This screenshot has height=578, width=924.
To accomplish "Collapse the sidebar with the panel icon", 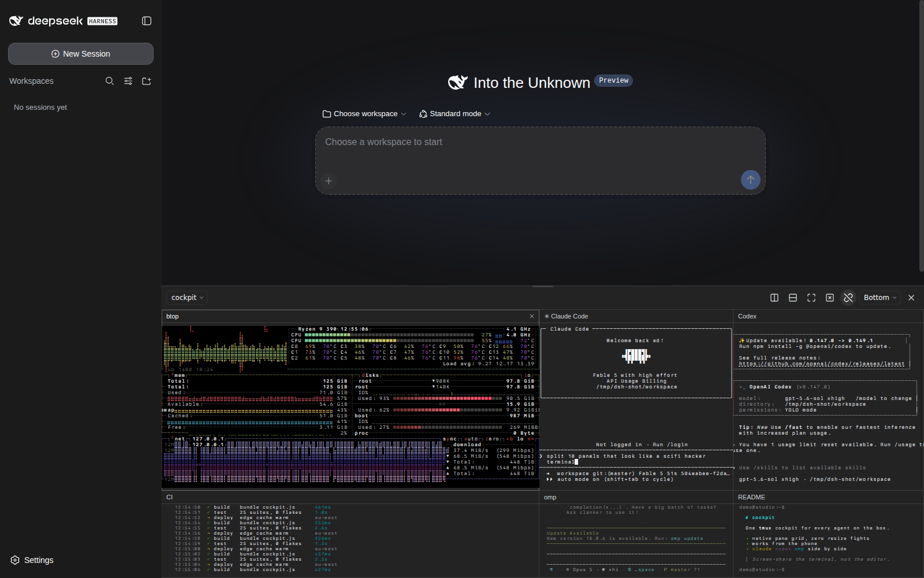I will 147,21.
